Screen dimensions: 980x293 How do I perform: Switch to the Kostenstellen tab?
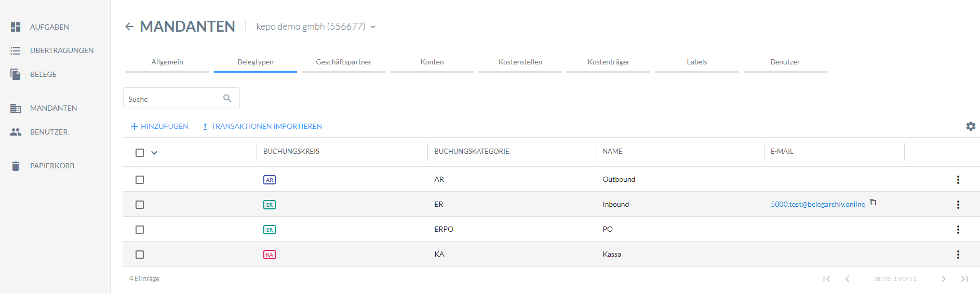(x=520, y=62)
